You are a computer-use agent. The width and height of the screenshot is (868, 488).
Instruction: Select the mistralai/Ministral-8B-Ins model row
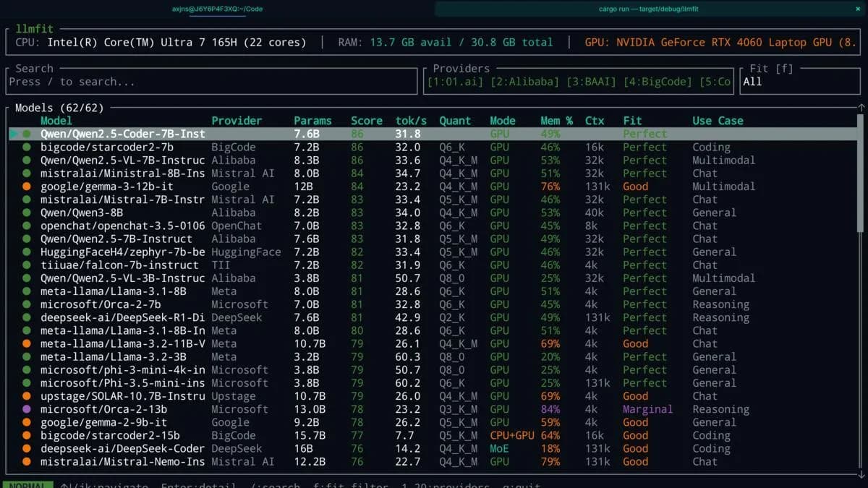(x=432, y=174)
